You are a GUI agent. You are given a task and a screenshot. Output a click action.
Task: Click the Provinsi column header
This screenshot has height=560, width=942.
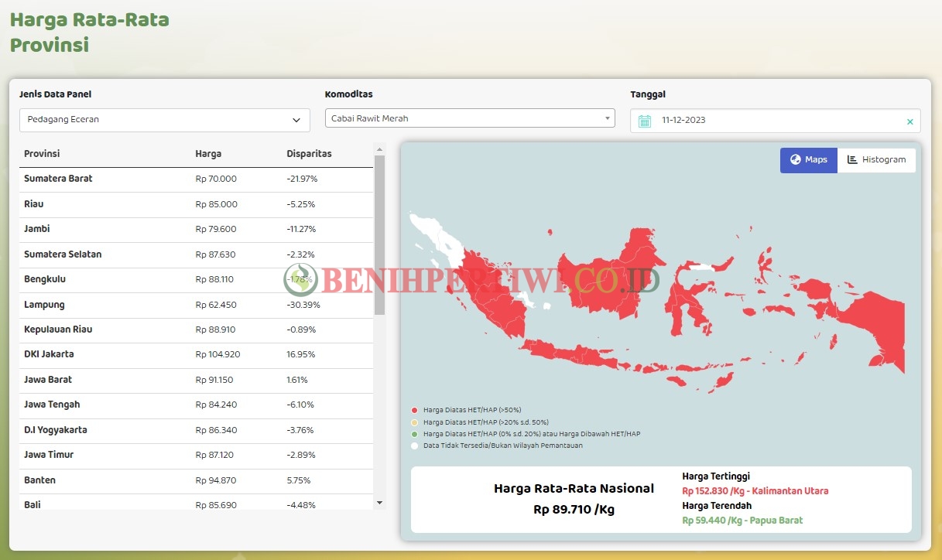pyautogui.click(x=41, y=153)
